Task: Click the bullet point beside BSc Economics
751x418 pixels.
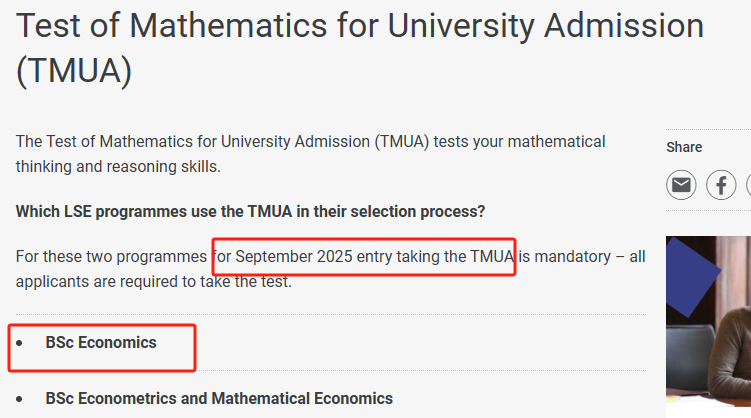Action: 19,343
